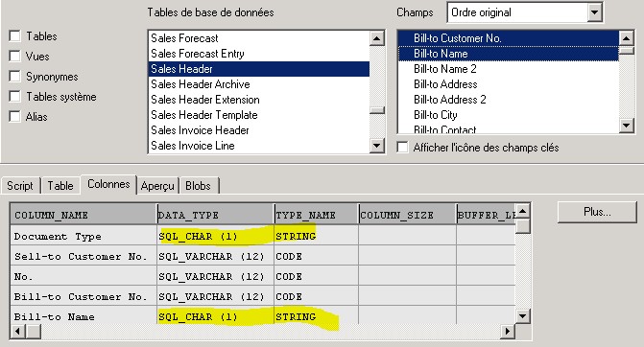Choose the Sales Header table
Image resolution: width=644 pixels, height=347 pixels.
pos(259,69)
